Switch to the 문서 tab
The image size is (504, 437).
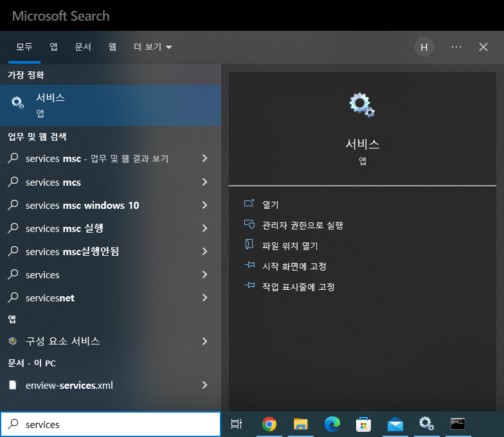pyautogui.click(x=83, y=47)
